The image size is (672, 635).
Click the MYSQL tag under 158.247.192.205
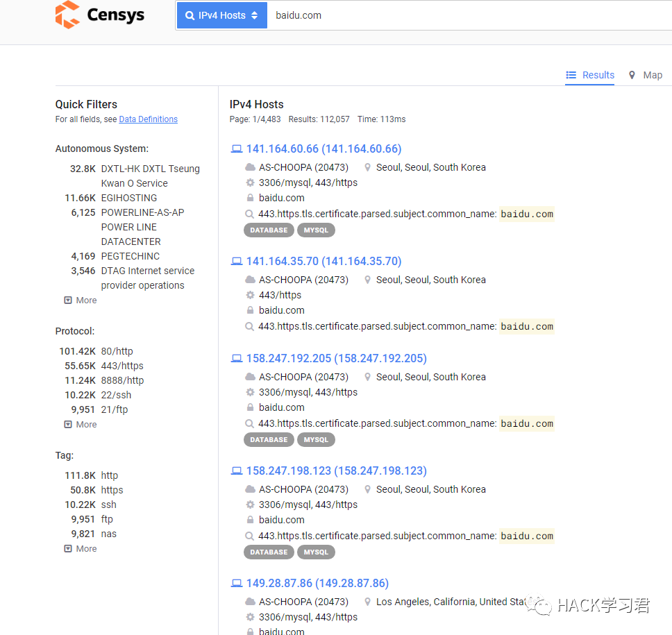(316, 439)
